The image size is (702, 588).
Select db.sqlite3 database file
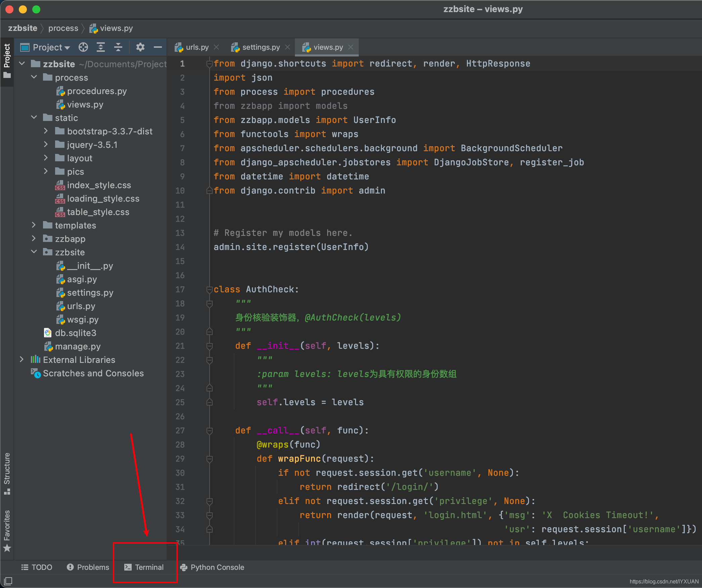[x=70, y=333]
